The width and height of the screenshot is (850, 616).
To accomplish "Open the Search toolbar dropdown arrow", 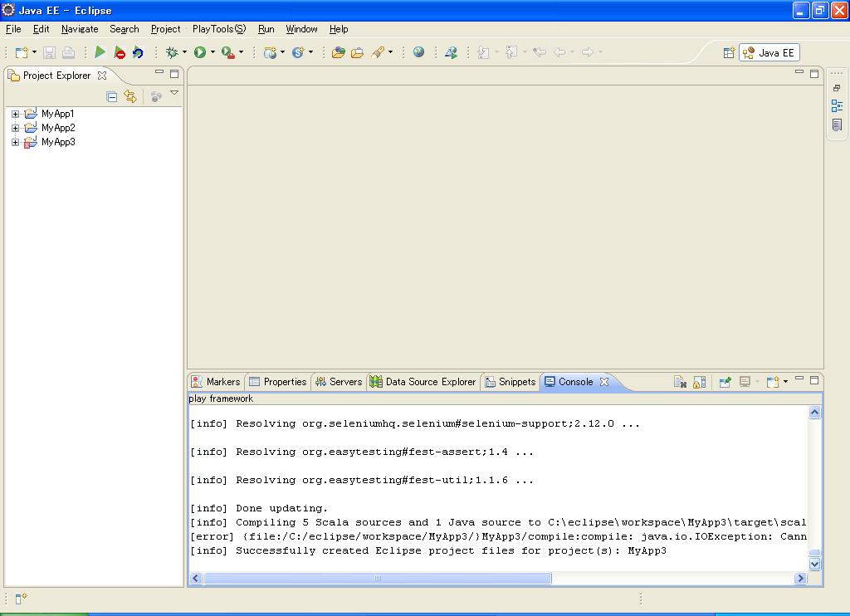I will pos(390,52).
